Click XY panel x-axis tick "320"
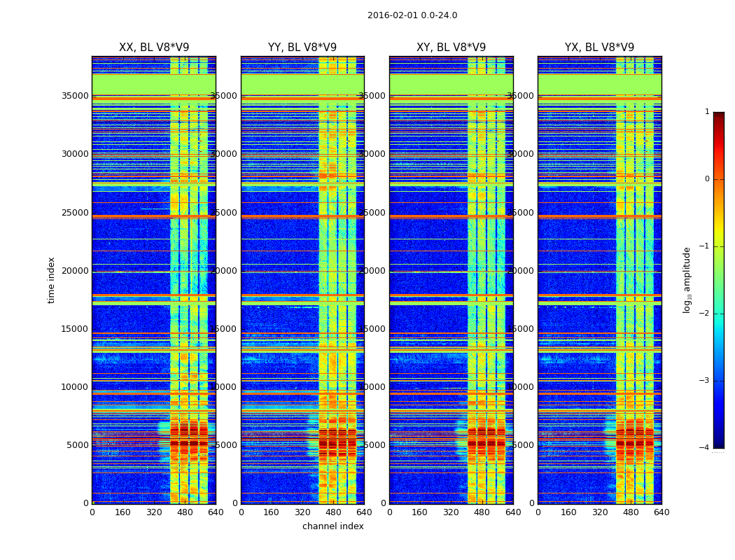 [x=451, y=512]
